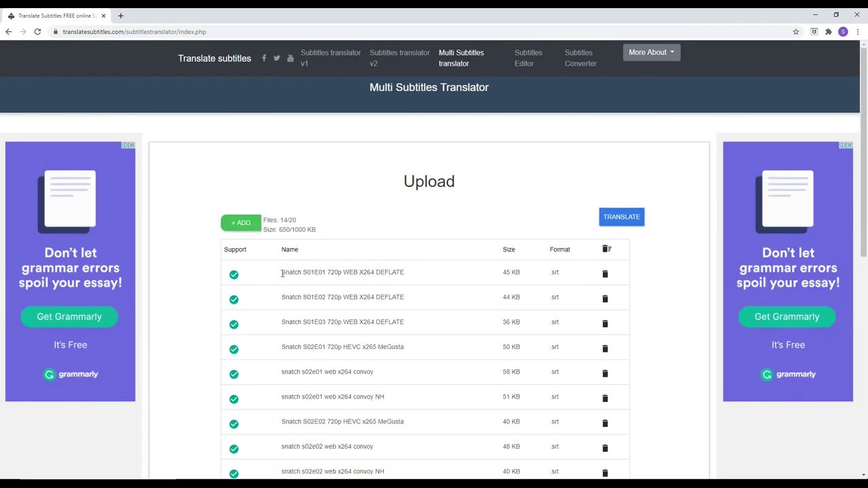This screenshot has width=868, height=488.
Task: Reload the page
Action: pos(37,32)
